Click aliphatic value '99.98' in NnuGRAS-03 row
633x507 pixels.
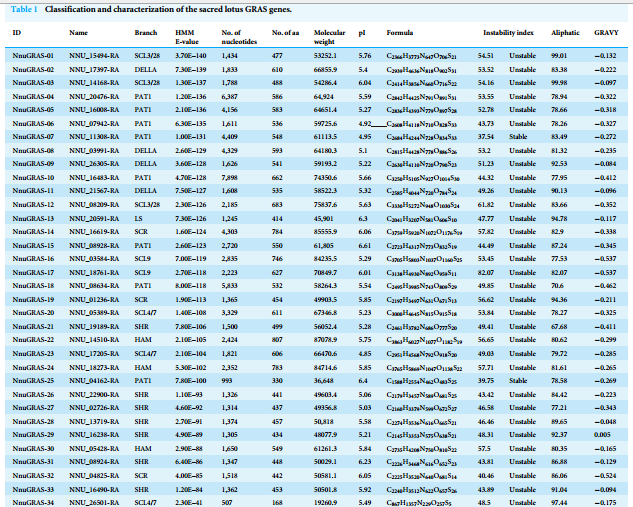[x=559, y=83]
